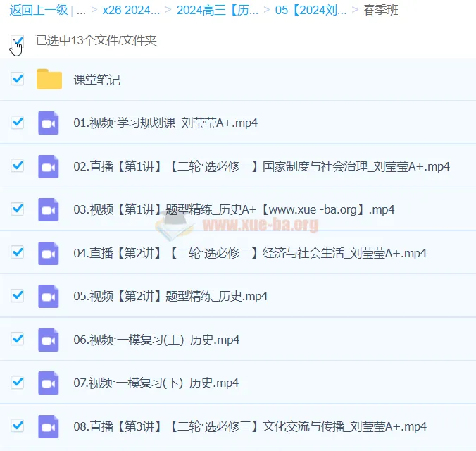Screen dimensions: 476x451
Task: Click video icon for 04.直播【第2讲】经济与社会生活
Action: pos(49,253)
